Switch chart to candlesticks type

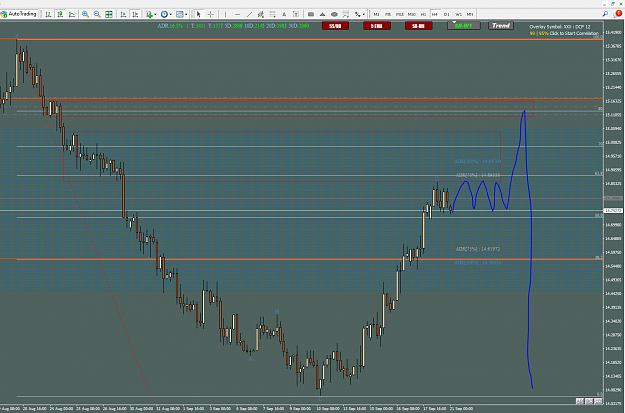tap(60, 14)
